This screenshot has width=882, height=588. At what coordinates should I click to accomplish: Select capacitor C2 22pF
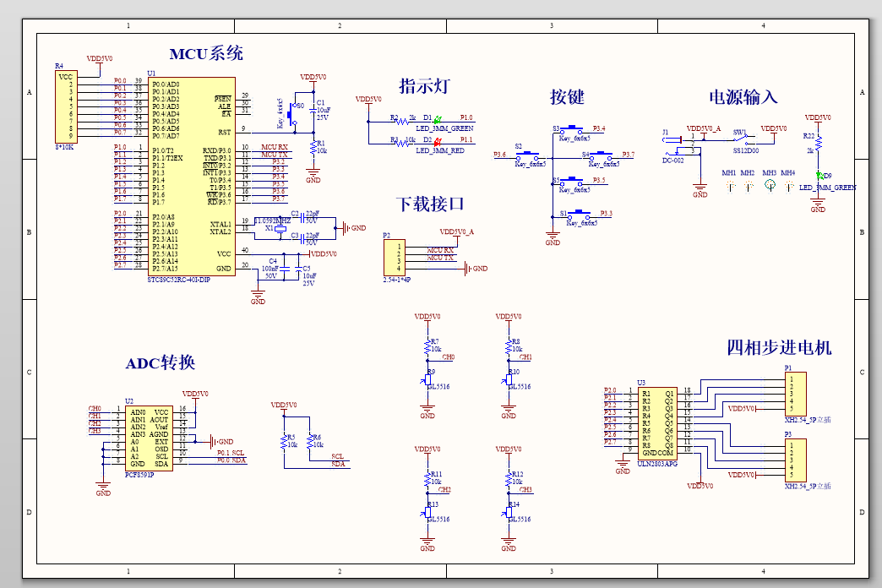pos(303,216)
